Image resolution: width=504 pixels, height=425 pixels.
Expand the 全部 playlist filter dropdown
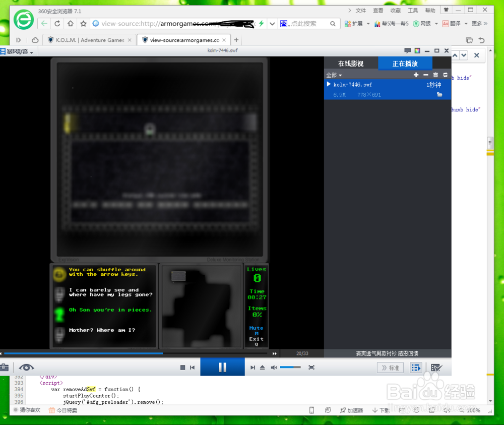click(x=334, y=75)
